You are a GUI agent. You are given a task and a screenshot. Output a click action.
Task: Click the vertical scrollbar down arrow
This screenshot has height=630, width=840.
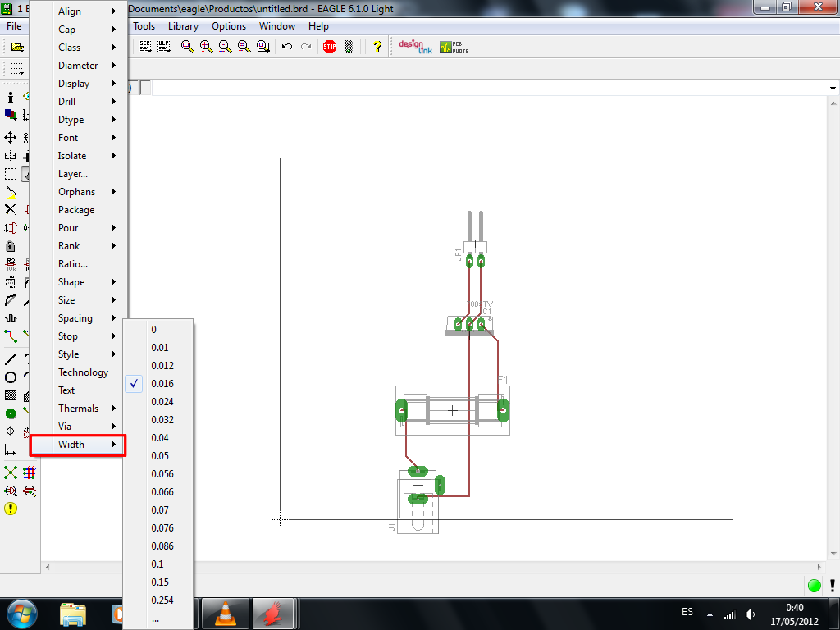[833, 554]
